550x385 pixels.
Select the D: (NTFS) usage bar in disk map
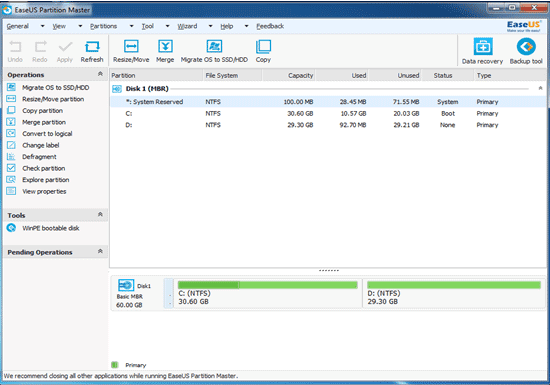coord(454,285)
